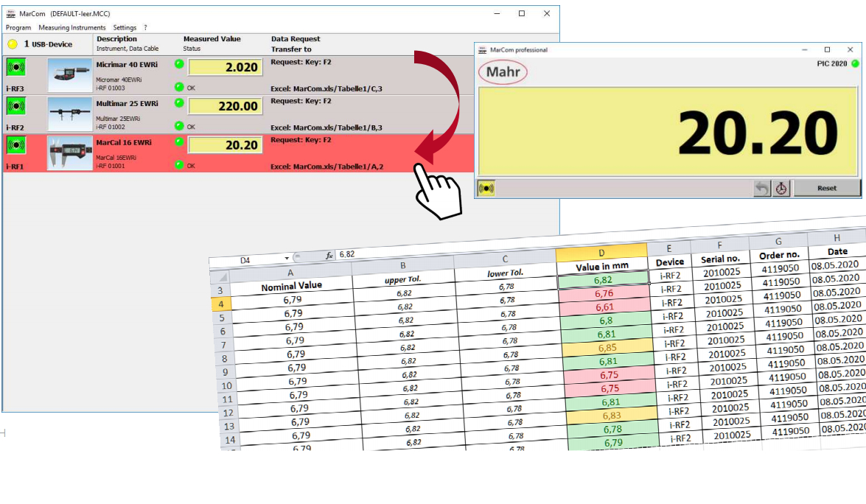The image size is (866, 504).
Task: Click the yellow wireless icon in MarCom professional
Action: [486, 189]
